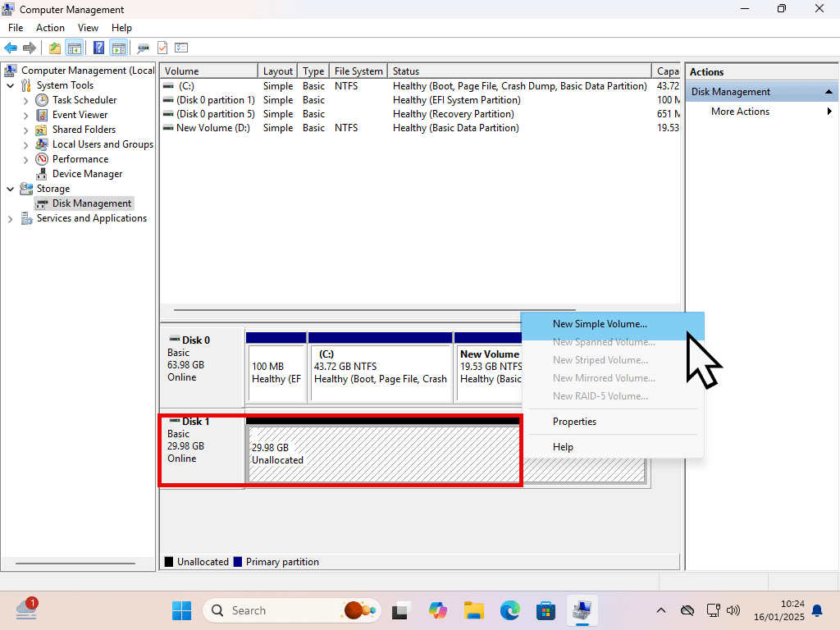Sort by the Status column header

518,71
